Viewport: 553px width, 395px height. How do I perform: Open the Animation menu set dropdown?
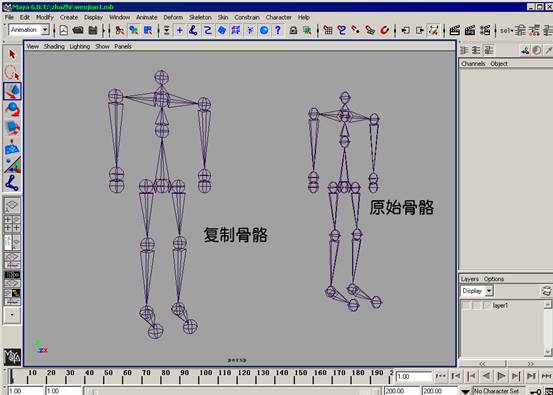[29, 30]
